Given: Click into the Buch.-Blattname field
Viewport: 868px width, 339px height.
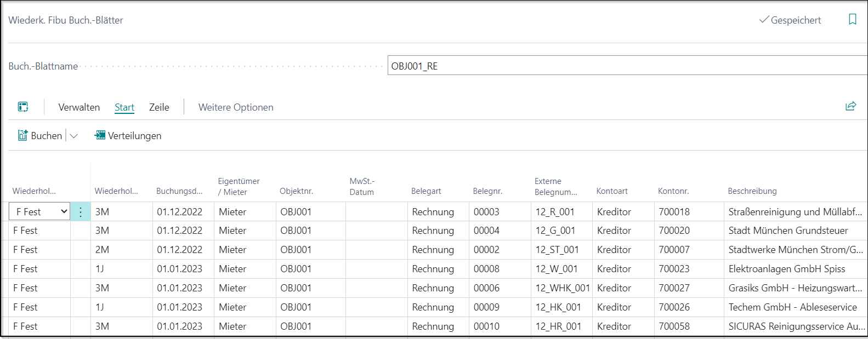Looking at the screenshot, I should 625,66.
